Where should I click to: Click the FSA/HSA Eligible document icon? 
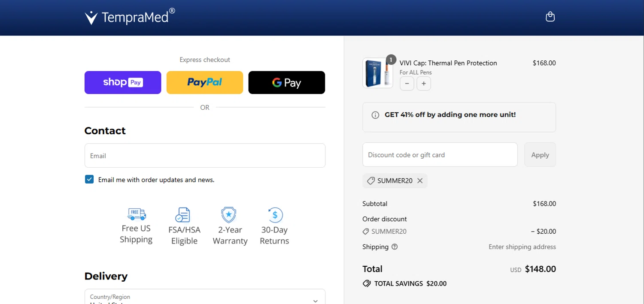point(182,215)
